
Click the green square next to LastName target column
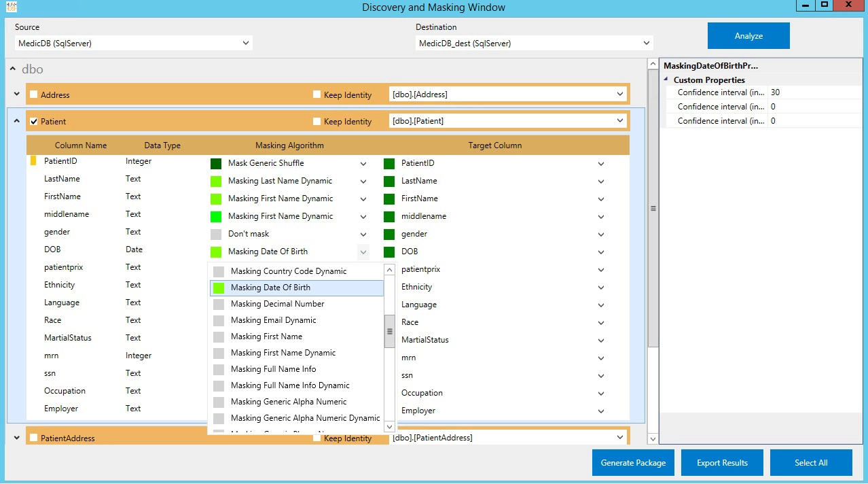tap(389, 181)
